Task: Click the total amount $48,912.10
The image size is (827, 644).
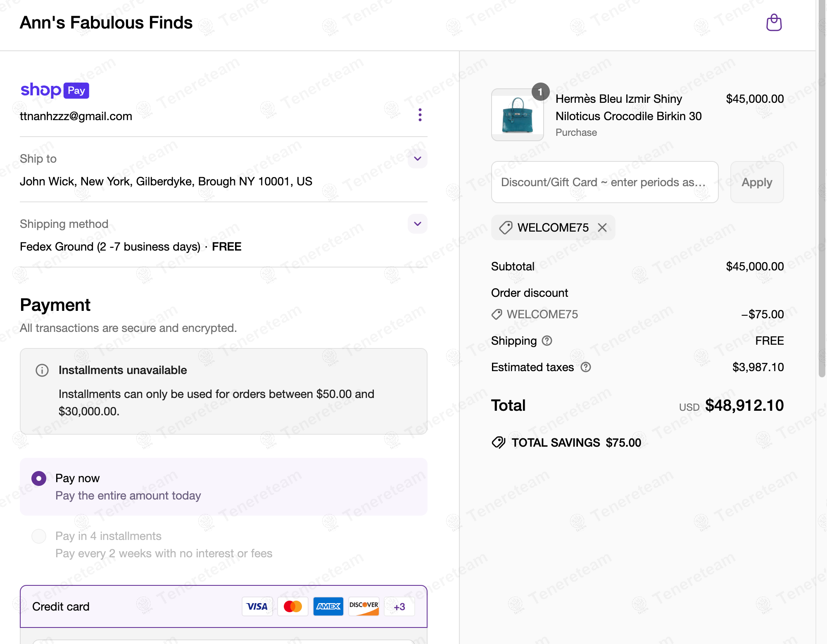Action: coord(744,405)
